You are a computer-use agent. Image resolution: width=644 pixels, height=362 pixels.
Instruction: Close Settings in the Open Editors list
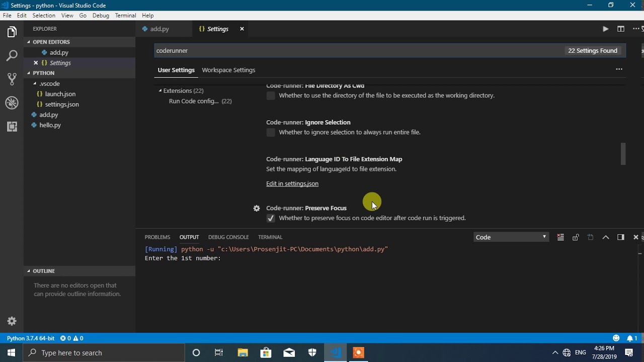[36, 63]
